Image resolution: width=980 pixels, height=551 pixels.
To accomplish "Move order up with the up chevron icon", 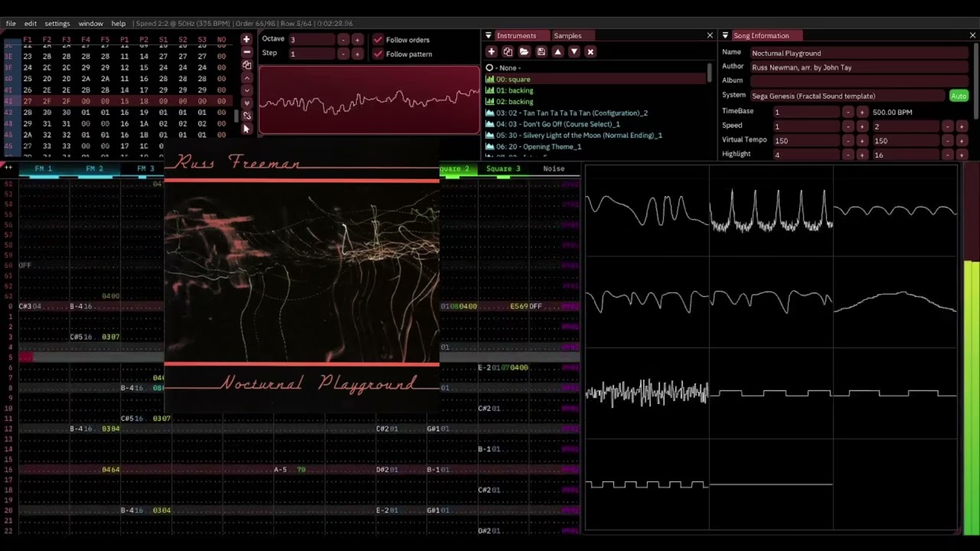I will pyautogui.click(x=247, y=78).
